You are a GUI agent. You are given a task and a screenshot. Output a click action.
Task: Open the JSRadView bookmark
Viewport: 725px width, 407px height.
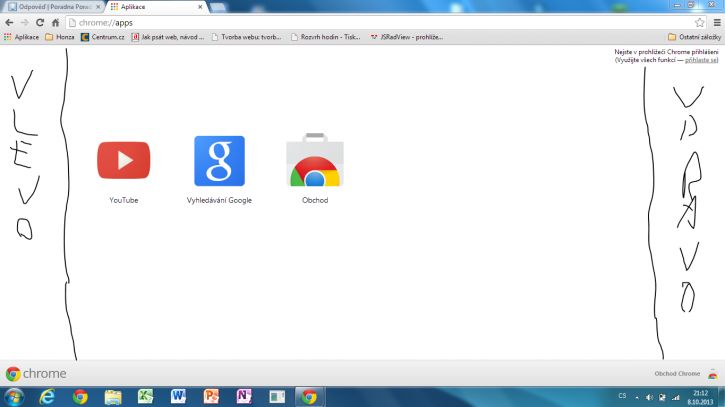pyautogui.click(x=406, y=37)
